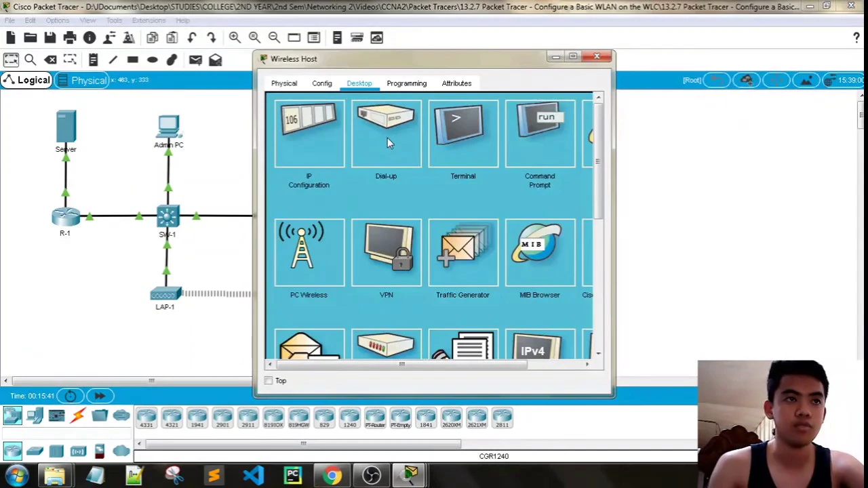868x488 pixels.
Task: Choose the Add Simple PDU envelope
Action: (195, 60)
